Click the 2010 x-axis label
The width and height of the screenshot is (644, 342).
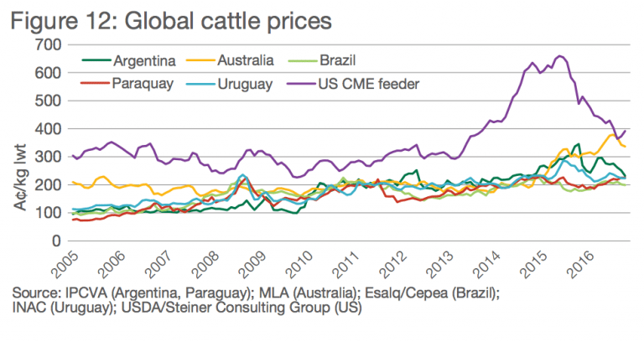click(299, 263)
